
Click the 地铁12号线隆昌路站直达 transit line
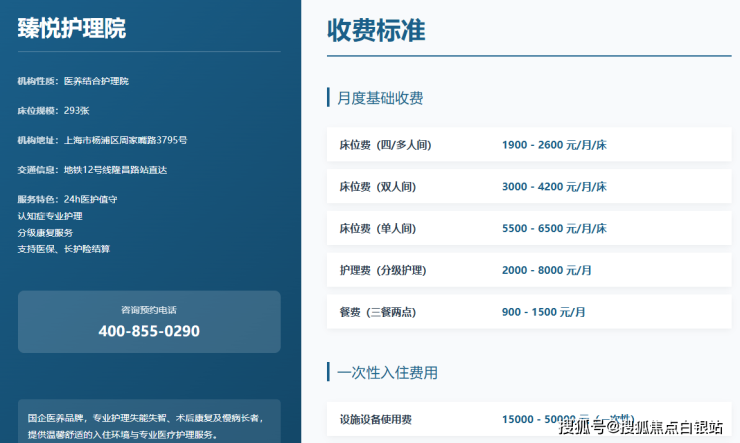click(116, 170)
